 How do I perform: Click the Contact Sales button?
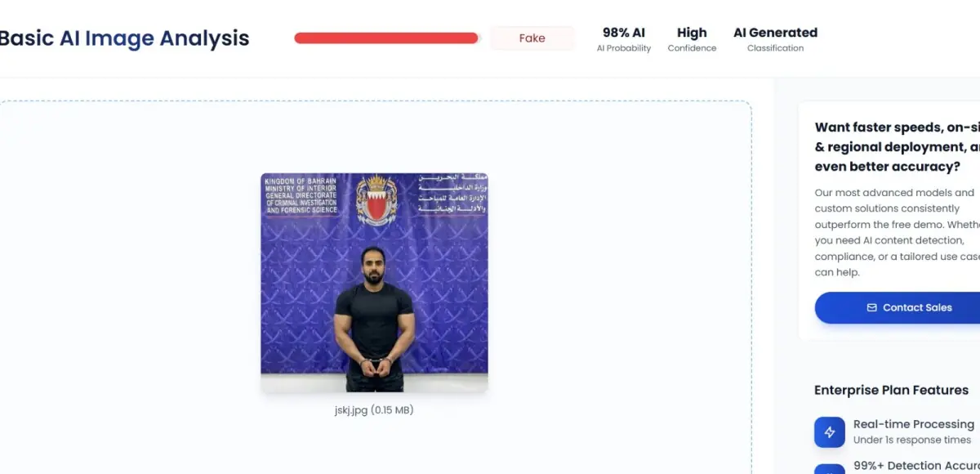click(897, 308)
